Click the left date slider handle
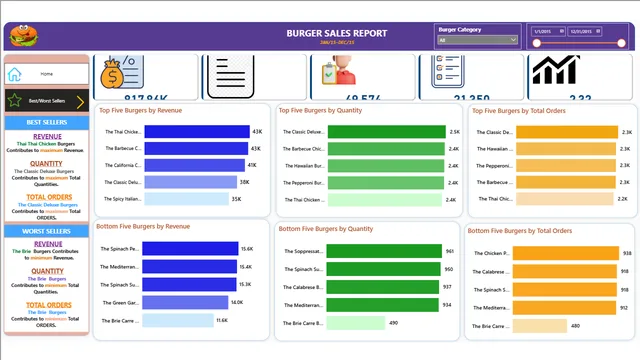Viewport: 640px width, 360px height. 537,43
